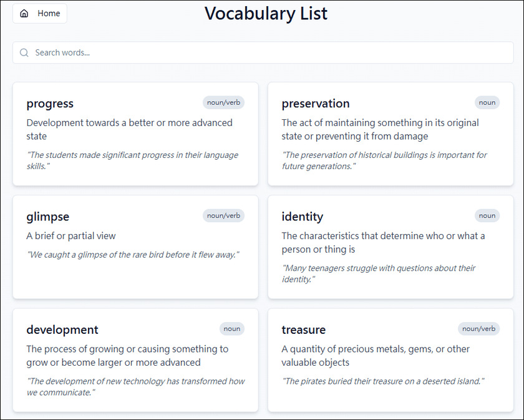Viewport: 524px width, 420px height.
Task: Click the magnifier icon in search bar
Action: tap(24, 52)
